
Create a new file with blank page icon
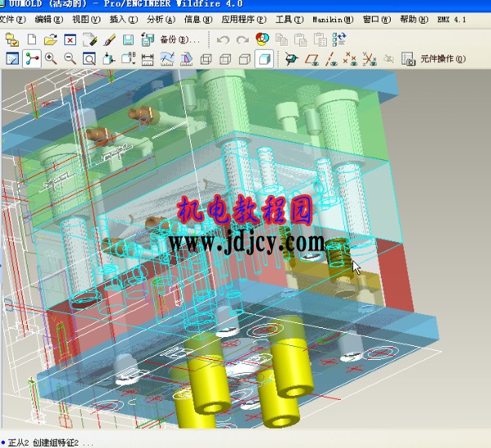[32, 40]
